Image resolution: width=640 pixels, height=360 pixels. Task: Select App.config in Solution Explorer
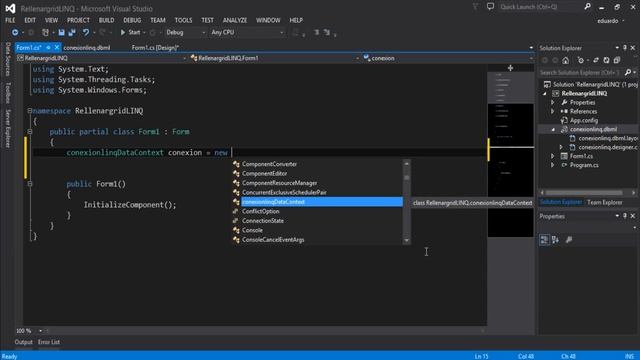coord(584,120)
